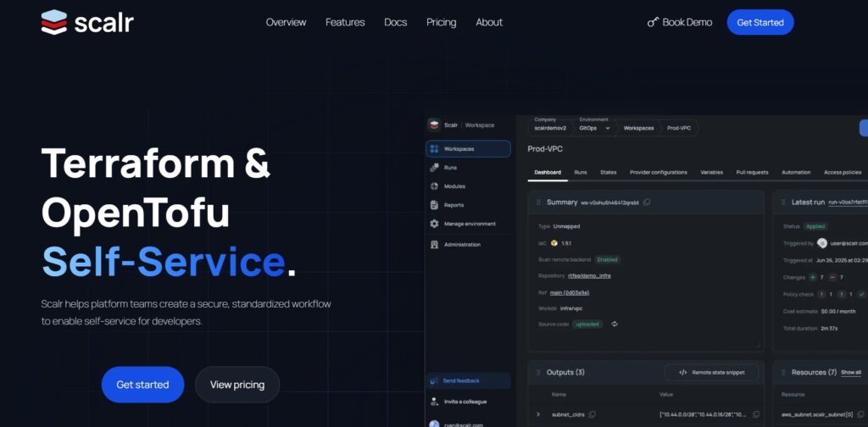Open Docs in the top navigation
The image size is (868, 427).
click(395, 22)
